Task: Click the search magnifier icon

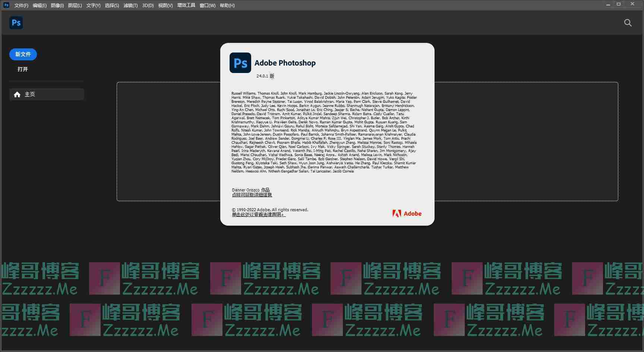Action: point(628,23)
